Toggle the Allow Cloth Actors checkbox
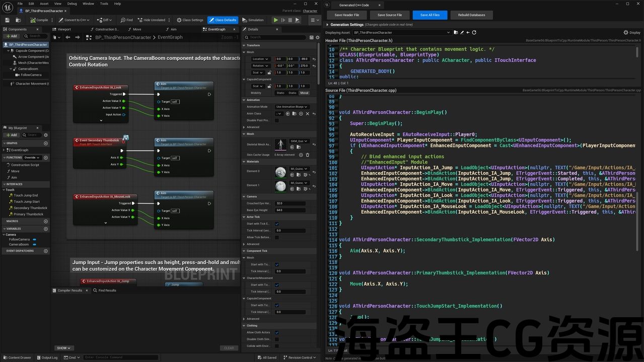 (277, 332)
